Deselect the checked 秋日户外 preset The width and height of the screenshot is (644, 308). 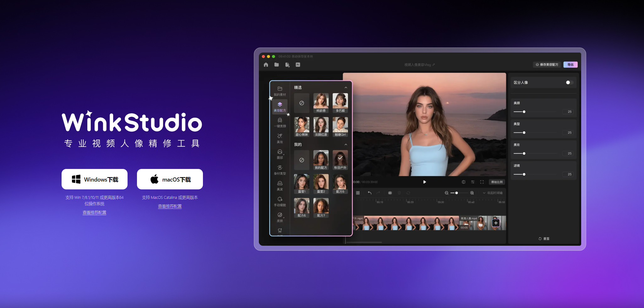click(x=340, y=160)
